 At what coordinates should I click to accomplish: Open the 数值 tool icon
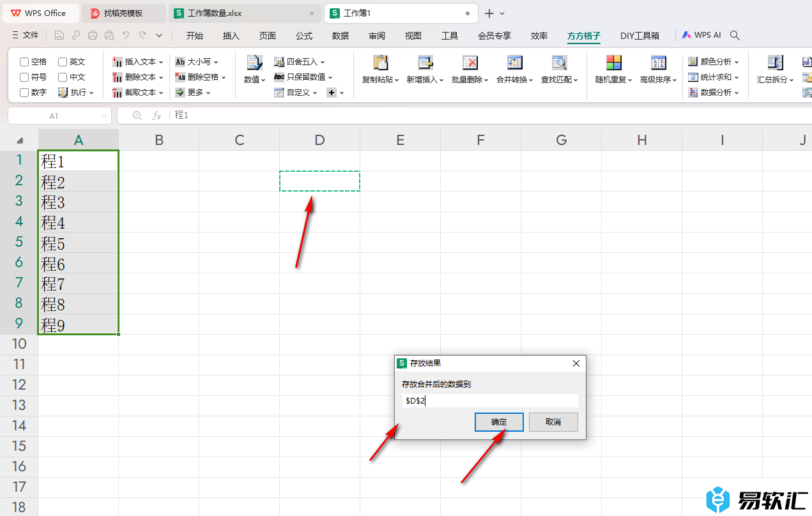254,63
